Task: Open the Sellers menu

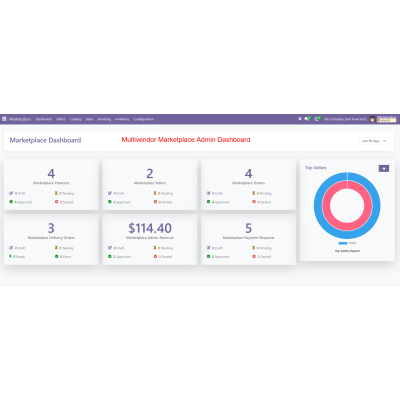Action: pos(61,119)
